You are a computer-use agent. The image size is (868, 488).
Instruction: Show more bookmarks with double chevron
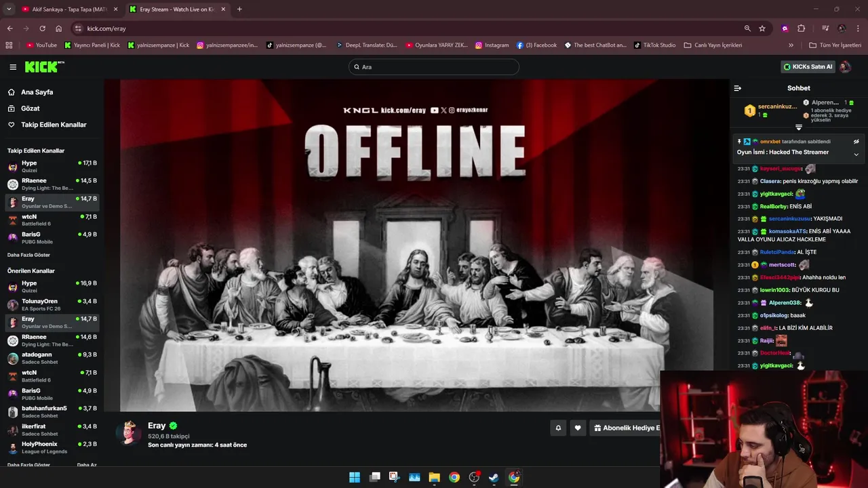tap(791, 45)
